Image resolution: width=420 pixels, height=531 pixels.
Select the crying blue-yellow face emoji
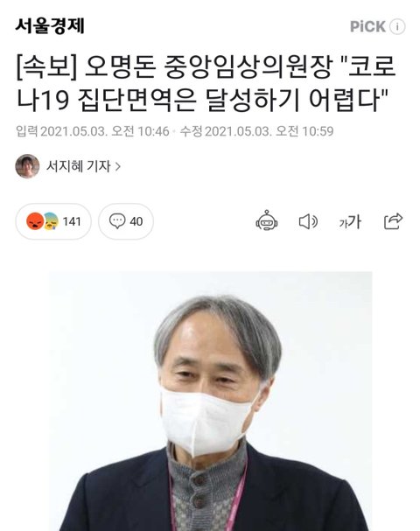[51, 221]
